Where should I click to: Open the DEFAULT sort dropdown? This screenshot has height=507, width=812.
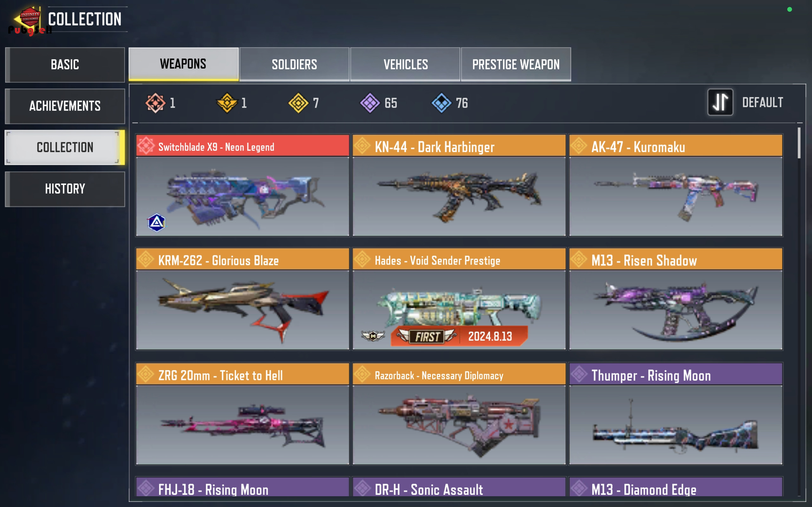(762, 102)
